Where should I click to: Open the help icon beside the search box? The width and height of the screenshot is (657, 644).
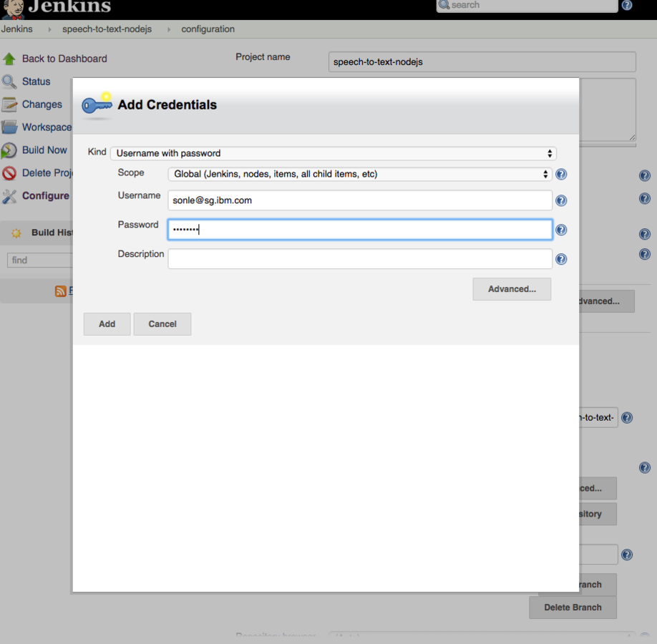[627, 5]
